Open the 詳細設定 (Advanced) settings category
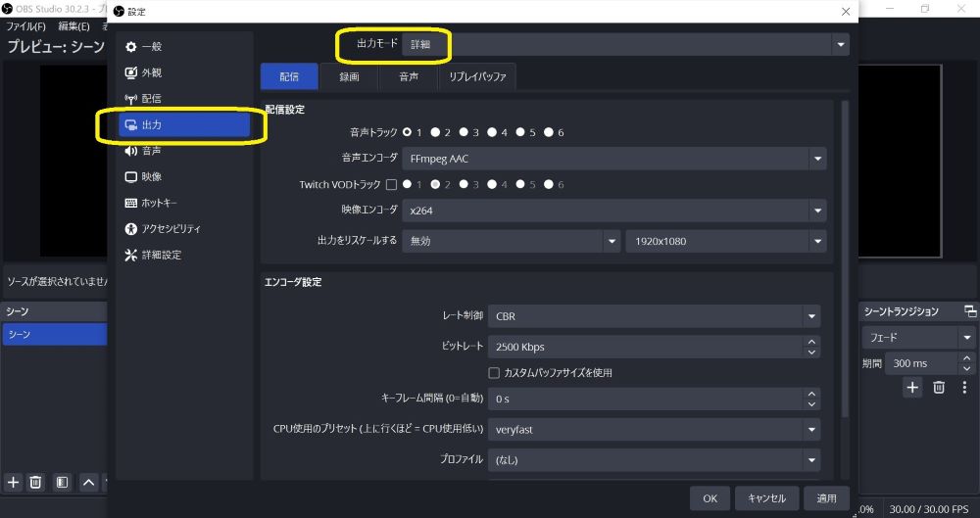Screen dimensions: 980x518 click(184, 255)
